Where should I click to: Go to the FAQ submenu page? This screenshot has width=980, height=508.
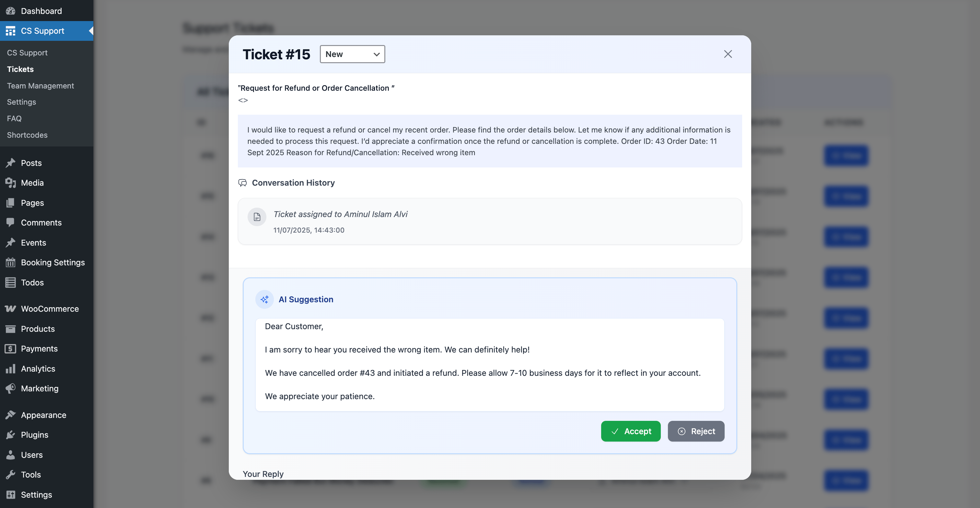tap(14, 118)
